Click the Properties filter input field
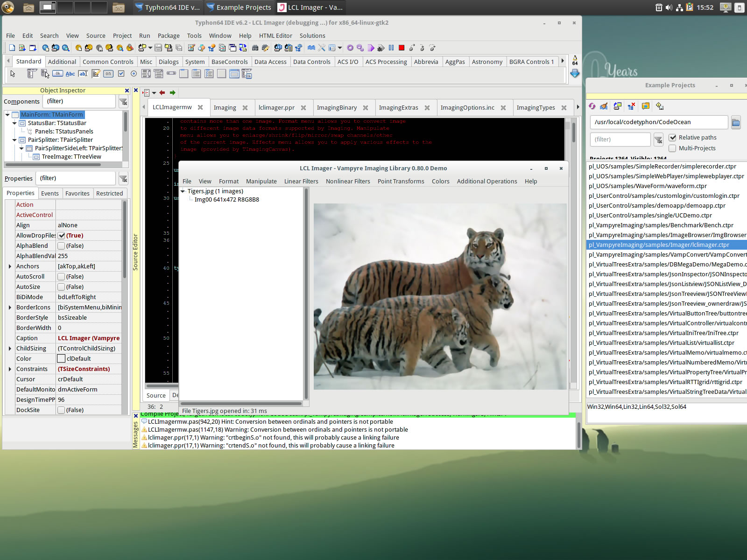The width and height of the screenshot is (747, 560). click(x=76, y=178)
